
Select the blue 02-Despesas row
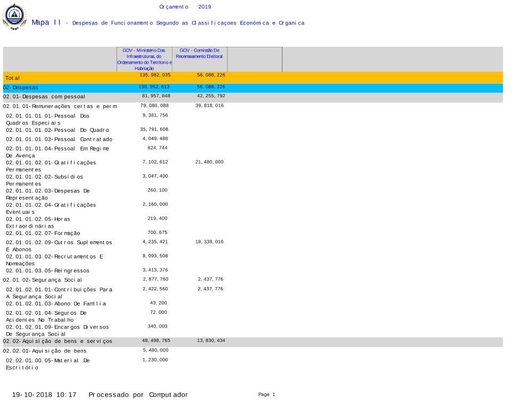click(x=253, y=88)
